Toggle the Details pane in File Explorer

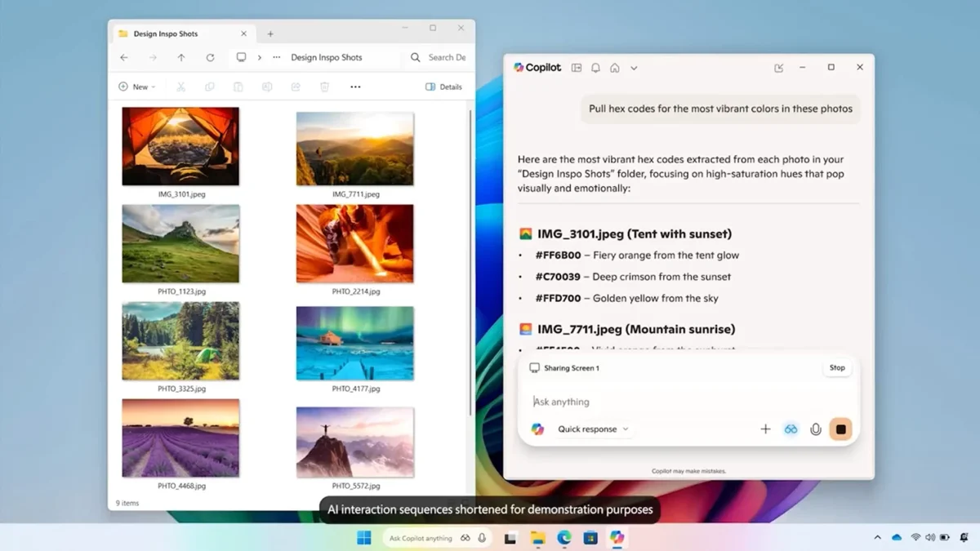tap(443, 87)
